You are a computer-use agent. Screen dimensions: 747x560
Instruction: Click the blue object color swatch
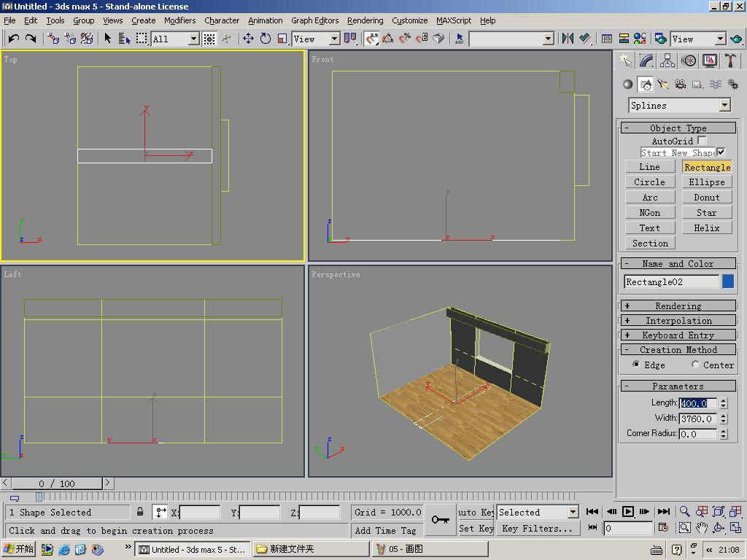(x=727, y=281)
